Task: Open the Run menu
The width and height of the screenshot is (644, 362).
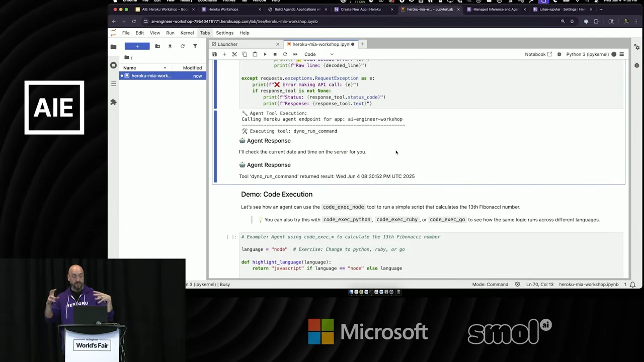Action: coord(170,33)
